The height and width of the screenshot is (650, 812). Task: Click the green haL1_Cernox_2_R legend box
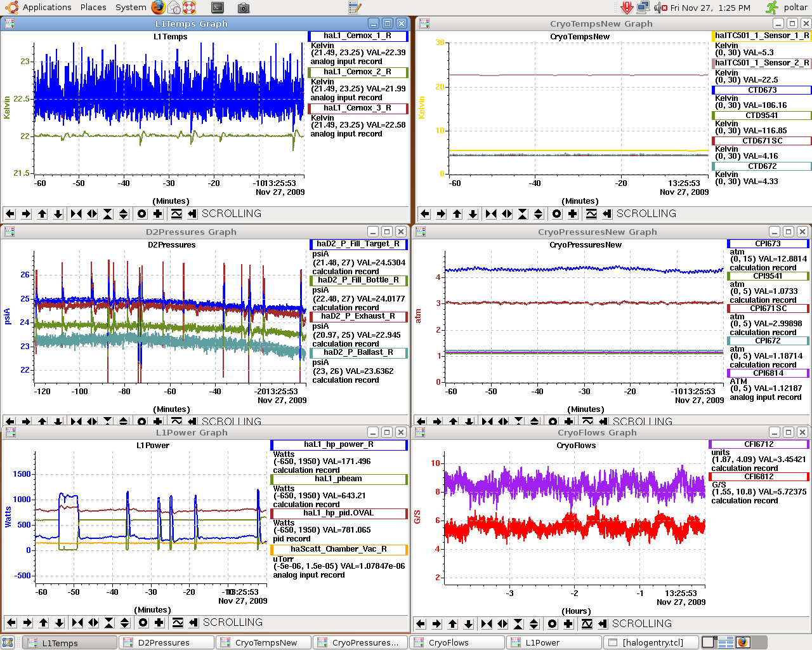click(x=358, y=72)
